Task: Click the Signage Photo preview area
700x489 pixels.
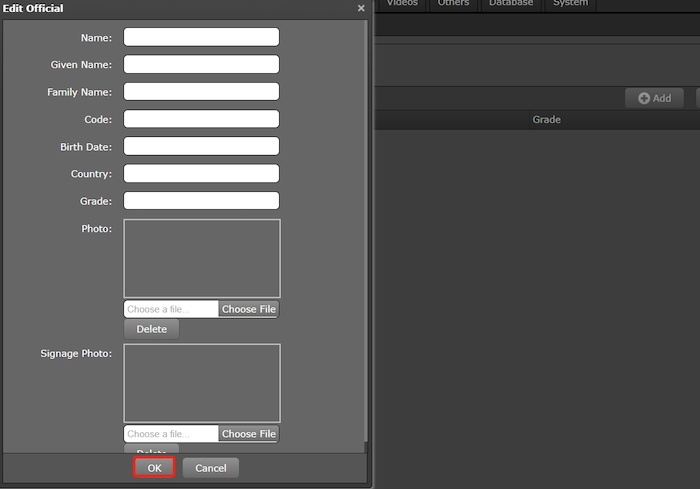Action: pyautogui.click(x=202, y=383)
